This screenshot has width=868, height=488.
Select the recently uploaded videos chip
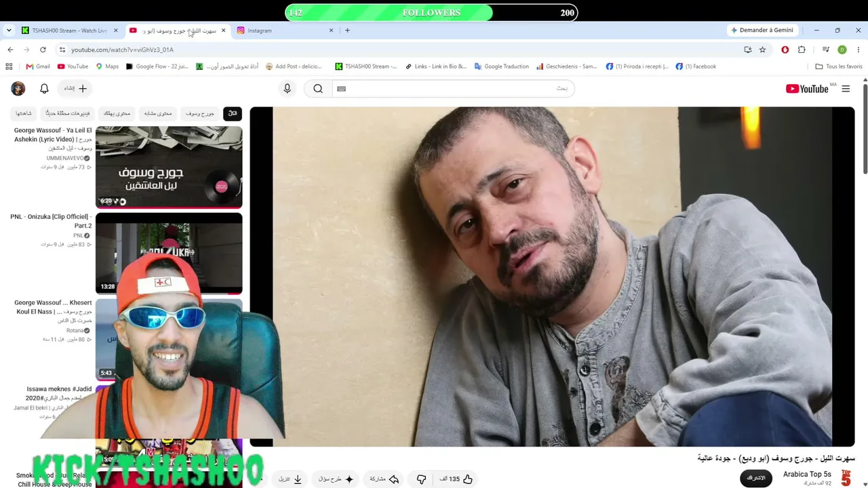(68, 113)
